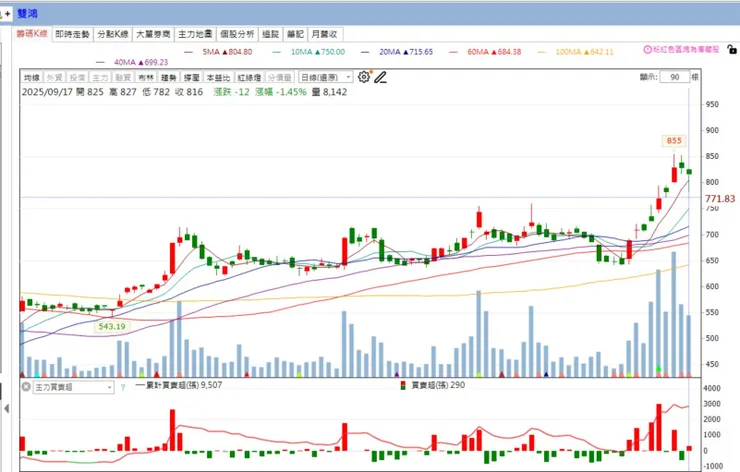This screenshot has width=740, height=472.
Task: Switch to the 追蹤 tab
Action: (270, 34)
